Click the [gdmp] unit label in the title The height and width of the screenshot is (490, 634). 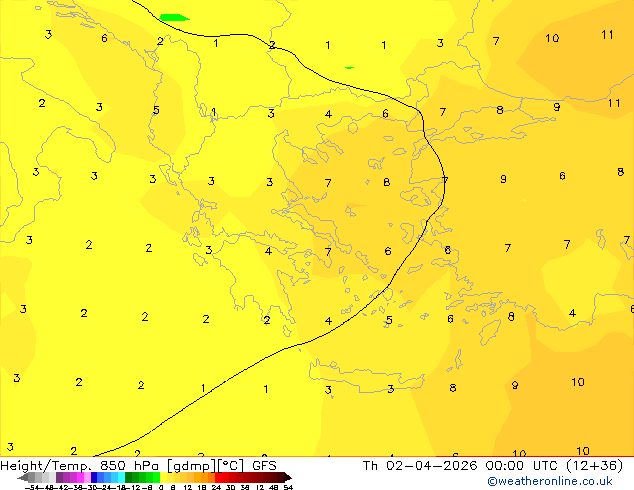(191, 466)
